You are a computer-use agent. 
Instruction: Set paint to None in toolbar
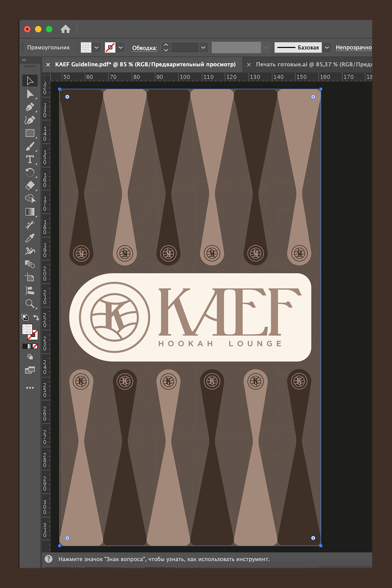click(x=35, y=346)
